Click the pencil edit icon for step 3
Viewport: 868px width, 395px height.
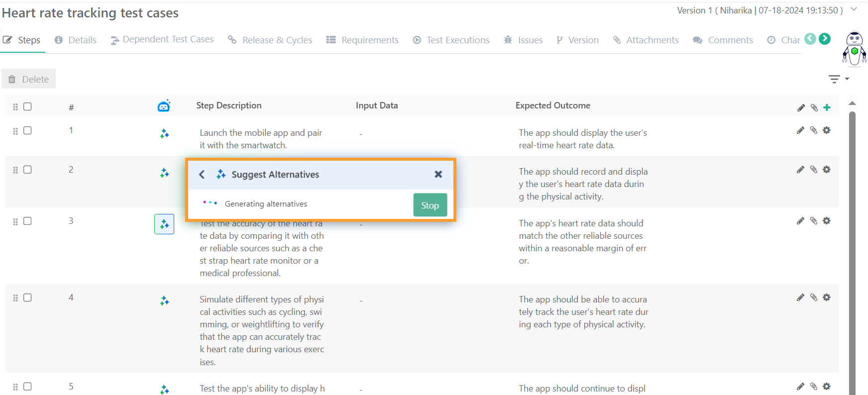pos(800,221)
